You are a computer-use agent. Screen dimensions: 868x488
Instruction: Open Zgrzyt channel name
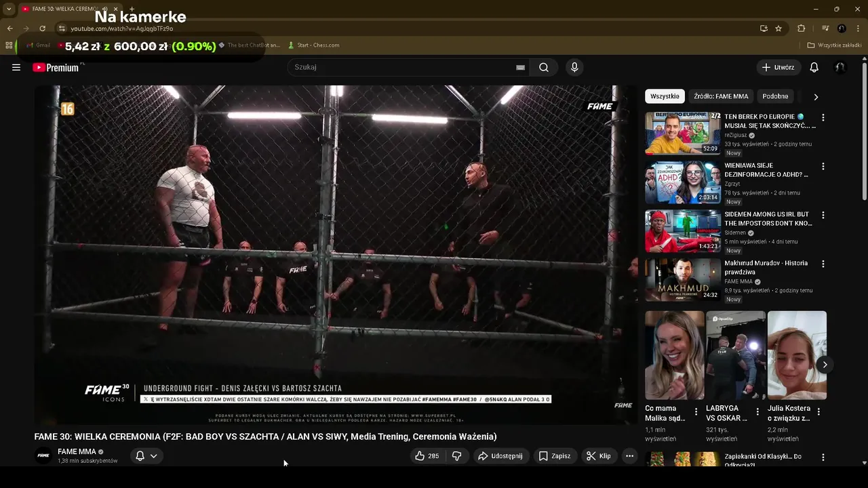tap(732, 184)
